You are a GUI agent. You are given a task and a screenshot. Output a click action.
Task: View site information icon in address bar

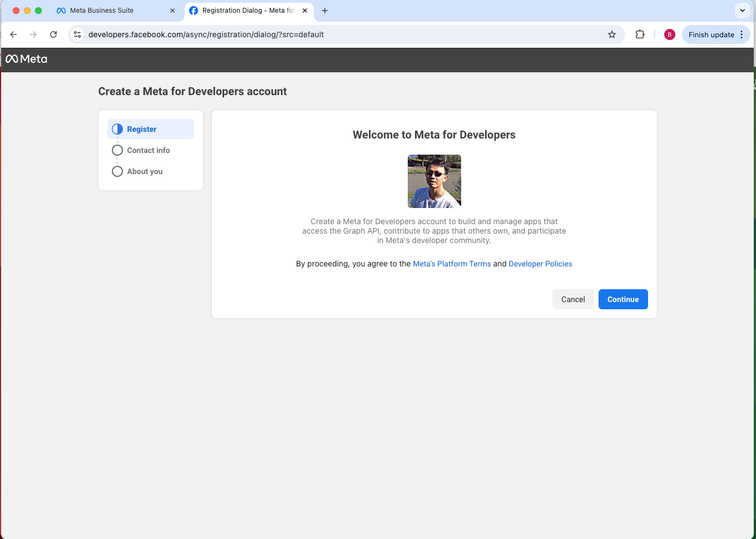(78, 34)
